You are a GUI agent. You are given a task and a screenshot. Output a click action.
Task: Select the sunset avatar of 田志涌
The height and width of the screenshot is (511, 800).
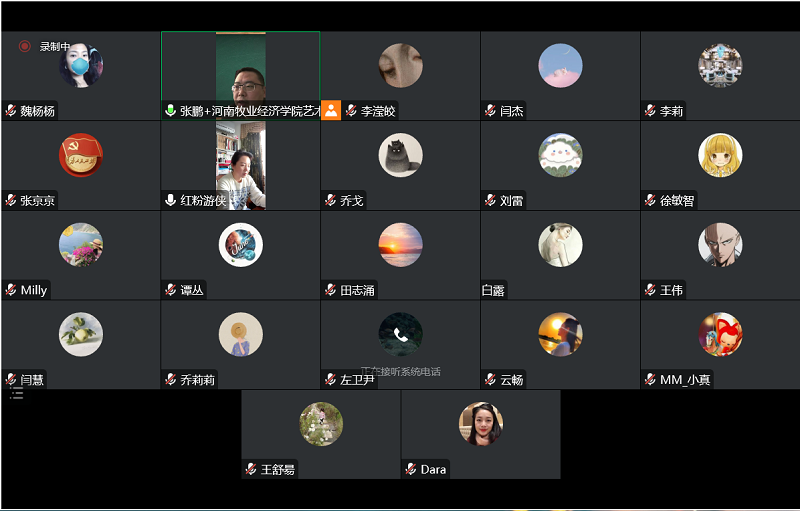tap(401, 245)
